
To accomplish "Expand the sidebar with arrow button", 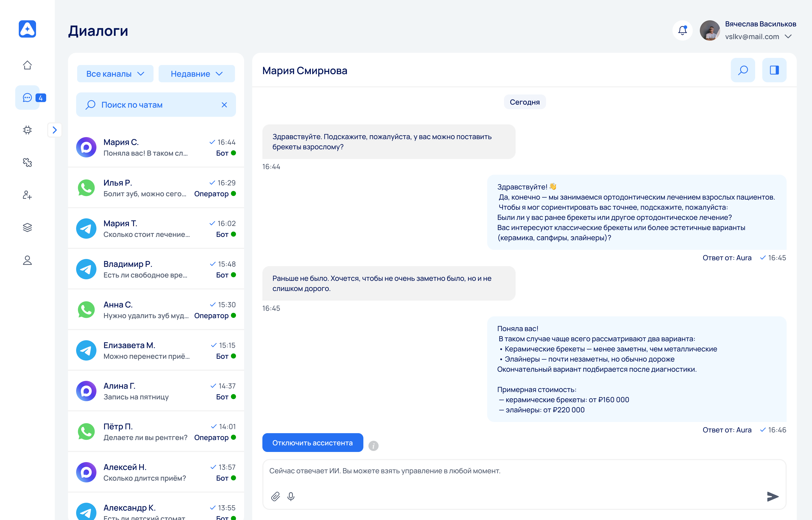I will (x=55, y=130).
